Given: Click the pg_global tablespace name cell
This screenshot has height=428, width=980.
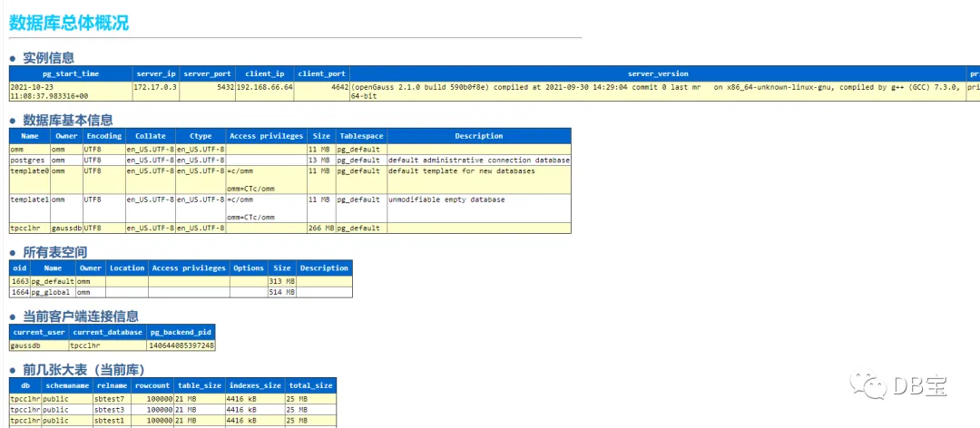Looking at the screenshot, I should [53, 292].
